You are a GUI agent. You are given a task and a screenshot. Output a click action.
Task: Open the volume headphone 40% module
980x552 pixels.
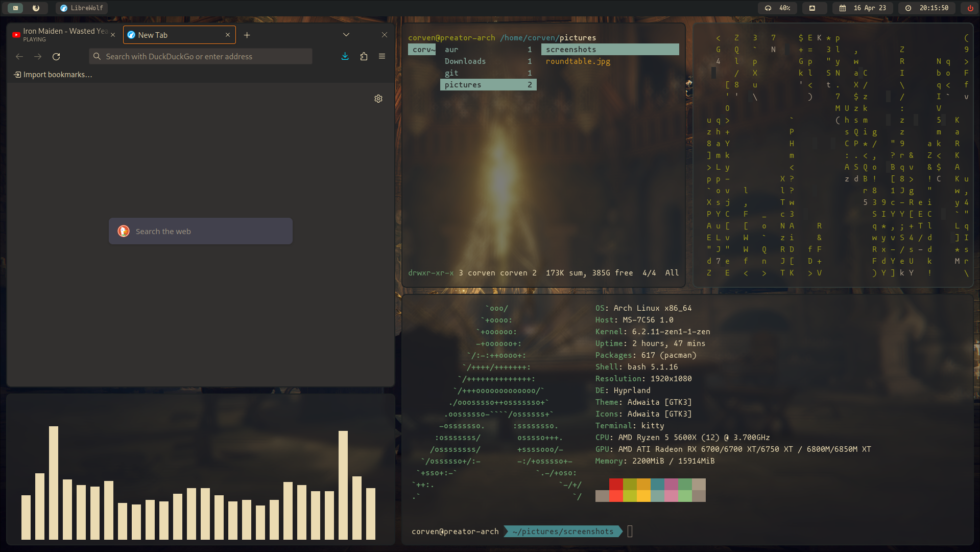point(777,8)
